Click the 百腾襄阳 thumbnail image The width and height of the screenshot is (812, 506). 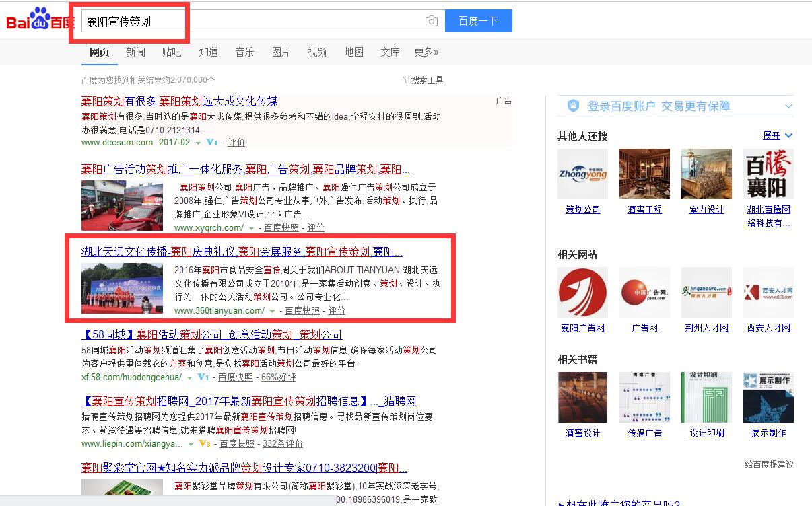(768, 174)
